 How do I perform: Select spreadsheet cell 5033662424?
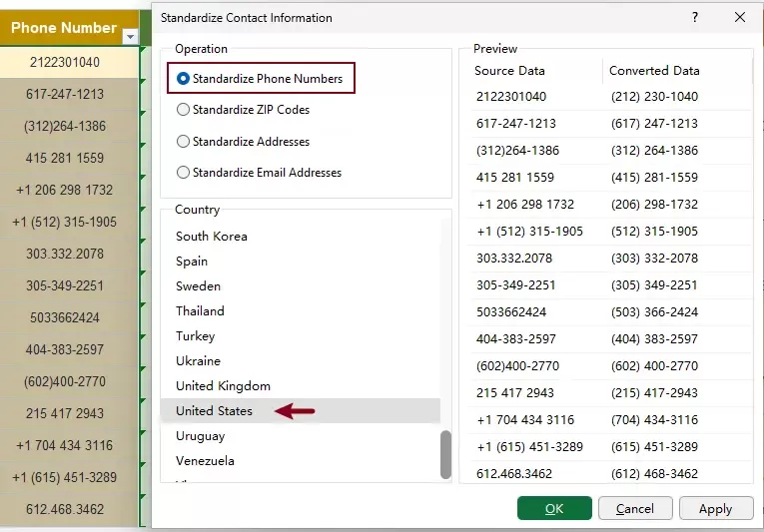pos(69,317)
